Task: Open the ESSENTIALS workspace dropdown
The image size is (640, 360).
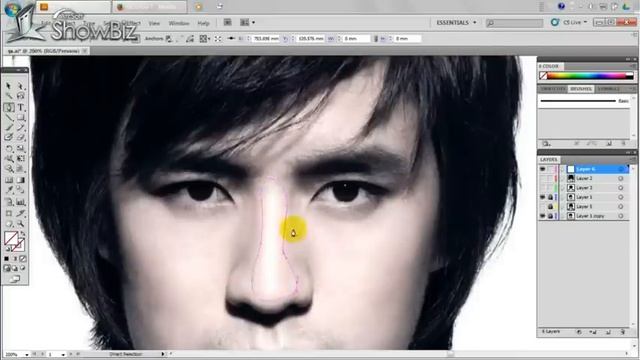Action: point(456,22)
